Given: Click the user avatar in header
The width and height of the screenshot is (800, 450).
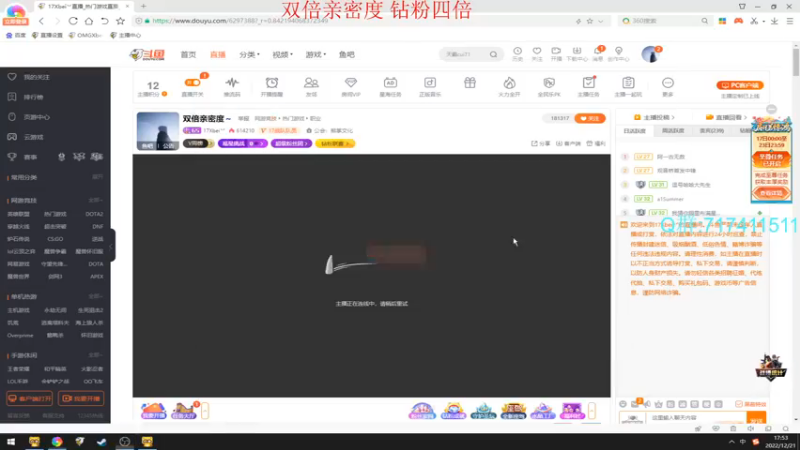Looking at the screenshot, I should 651,54.
